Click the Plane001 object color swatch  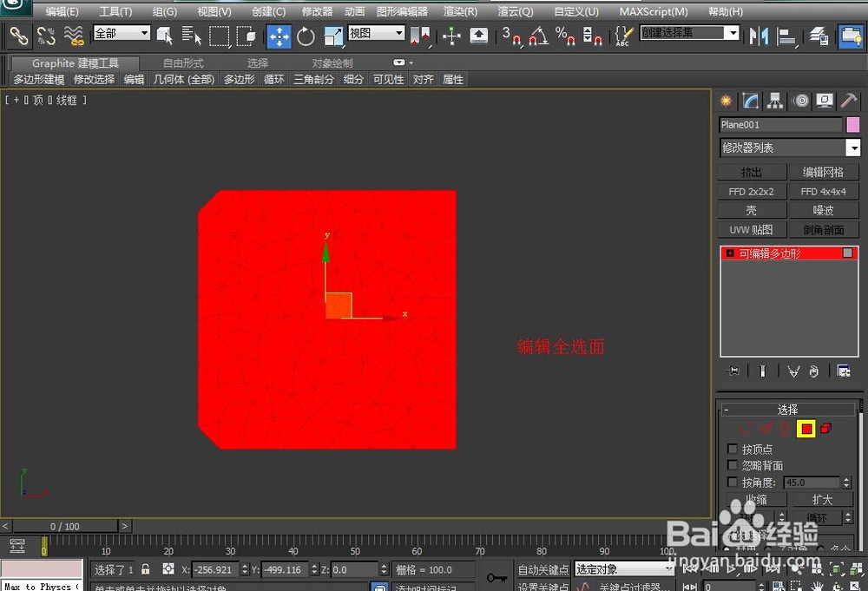coord(853,124)
